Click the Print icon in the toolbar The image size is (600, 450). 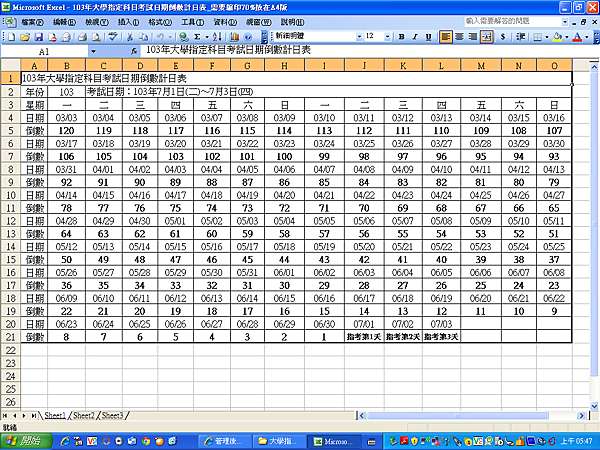[82, 37]
